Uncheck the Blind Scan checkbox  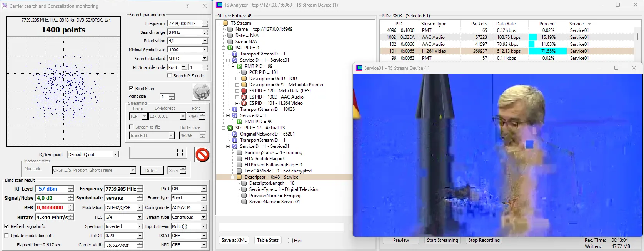click(131, 88)
